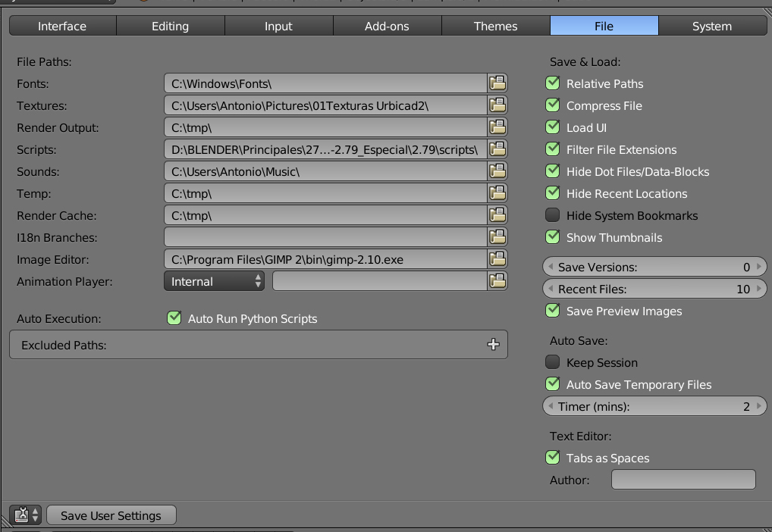Go to the System preferences tab
Viewport: 772px width, 532px height.
click(x=712, y=26)
